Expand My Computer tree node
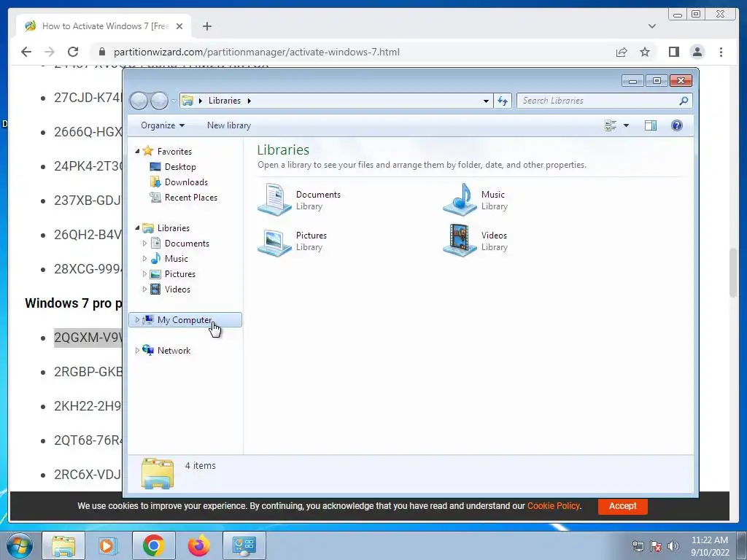The image size is (747, 560). coord(137,319)
